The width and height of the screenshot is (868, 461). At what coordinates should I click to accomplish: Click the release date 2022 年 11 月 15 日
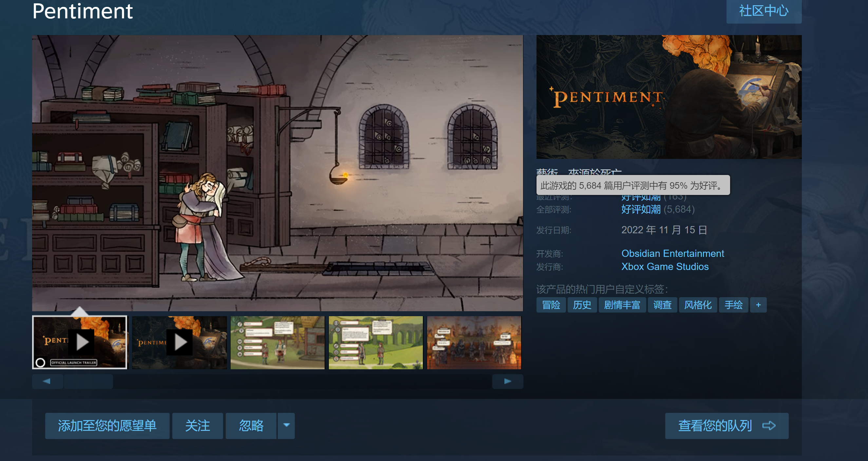[664, 230]
